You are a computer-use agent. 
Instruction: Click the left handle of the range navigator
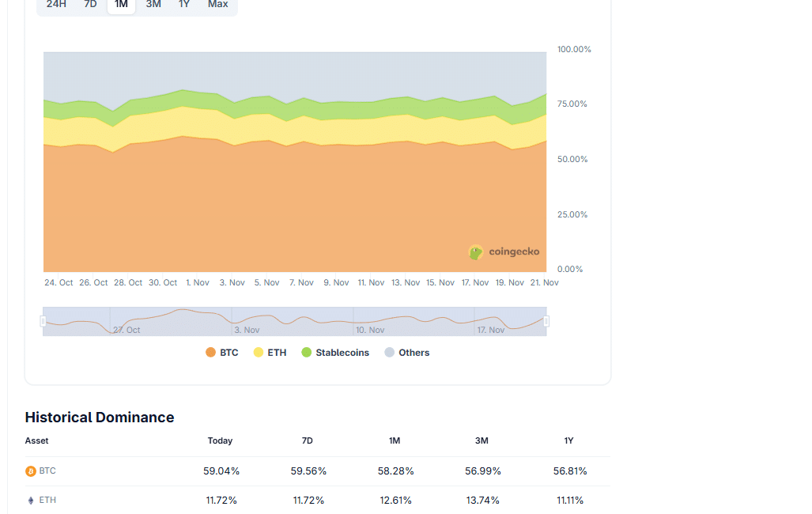coord(43,321)
